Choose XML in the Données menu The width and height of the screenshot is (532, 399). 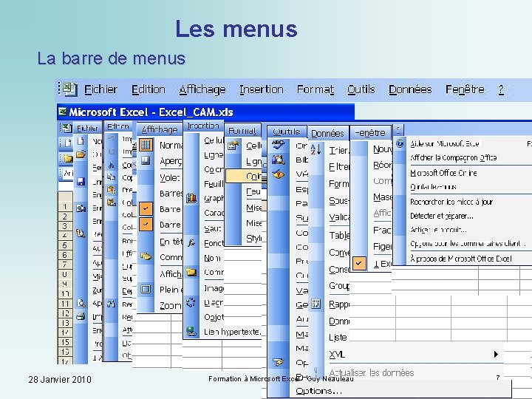pyautogui.click(x=337, y=355)
